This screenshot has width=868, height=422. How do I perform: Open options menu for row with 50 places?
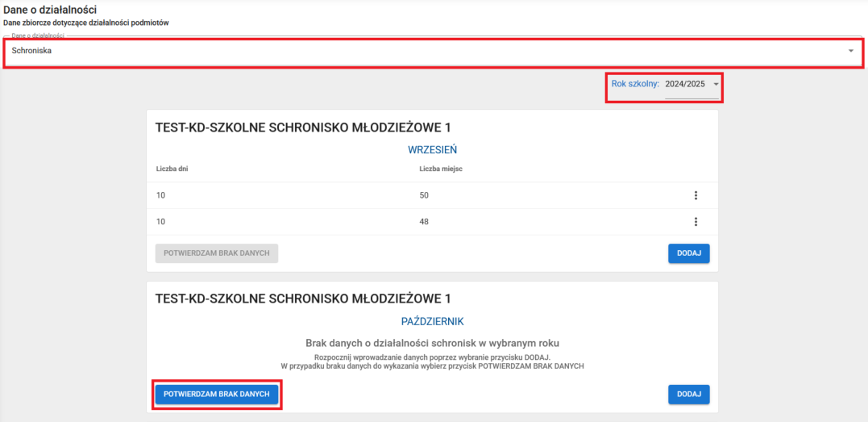coord(696,195)
